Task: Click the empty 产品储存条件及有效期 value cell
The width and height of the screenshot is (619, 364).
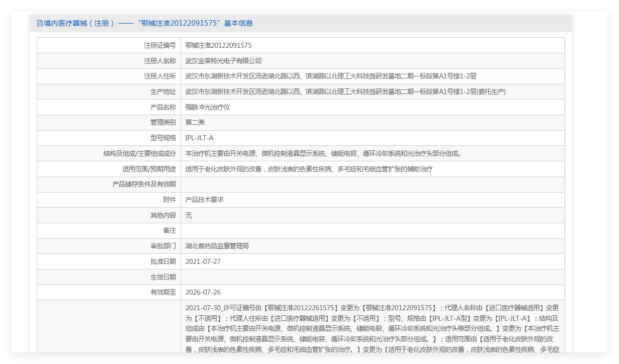Action: click(x=372, y=185)
